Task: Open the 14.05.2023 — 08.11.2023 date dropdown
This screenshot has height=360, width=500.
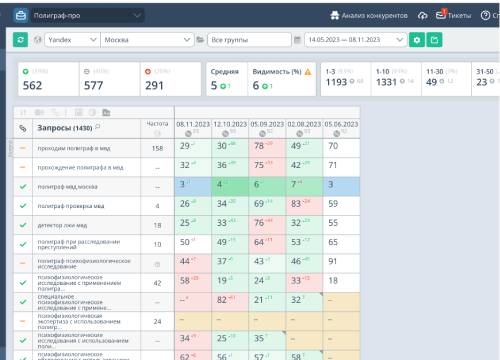Action: [355, 40]
